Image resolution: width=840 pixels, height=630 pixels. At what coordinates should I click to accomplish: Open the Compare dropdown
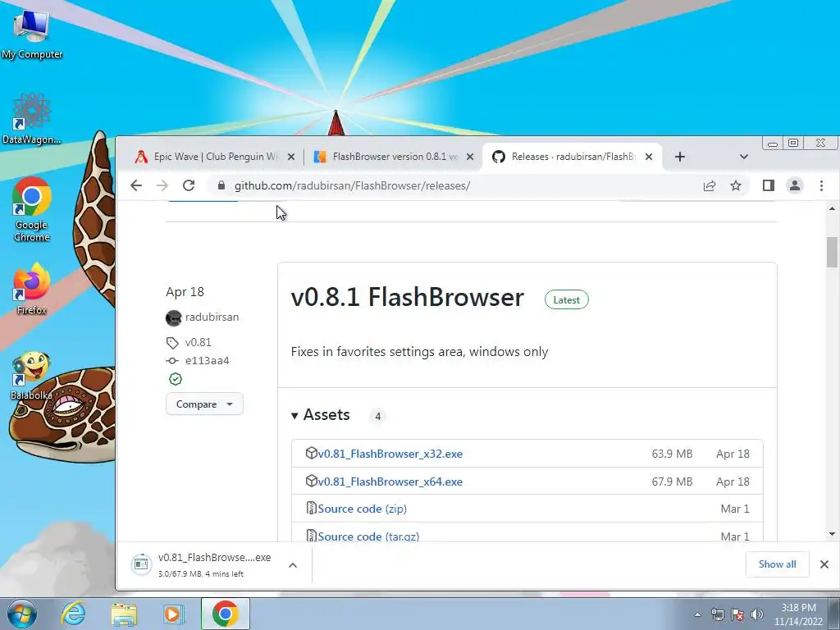pyautogui.click(x=204, y=404)
